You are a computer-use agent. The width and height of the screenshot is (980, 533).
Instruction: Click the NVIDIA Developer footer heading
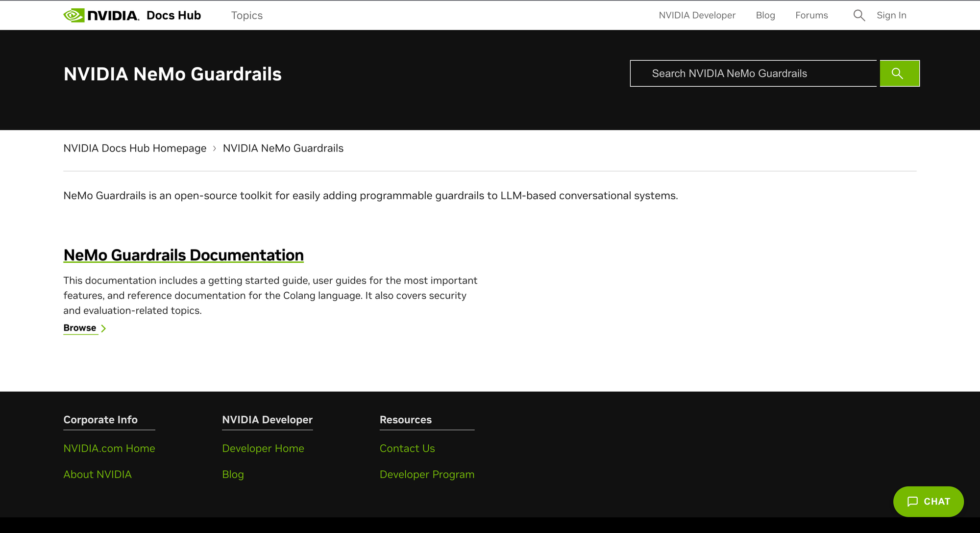[x=267, y=420]
